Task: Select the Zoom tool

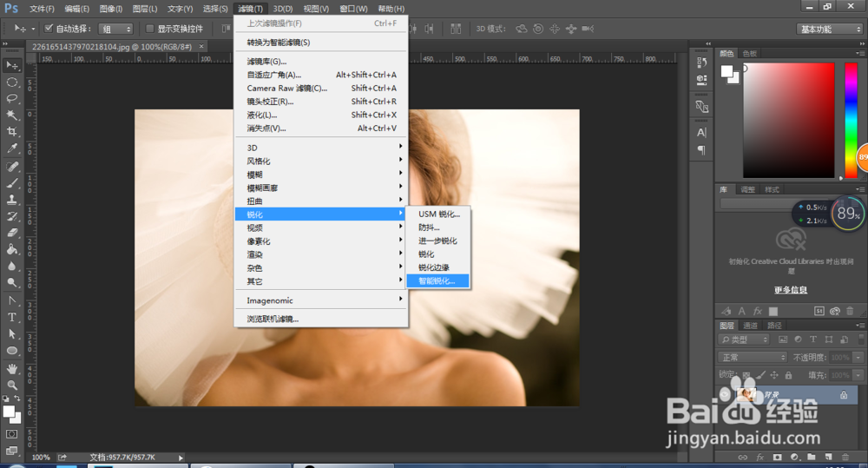Action: click(x=11, y=385)
